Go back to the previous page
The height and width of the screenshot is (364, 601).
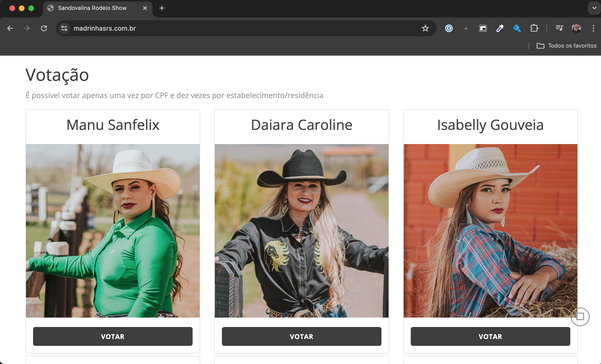[x=10, y=28]
